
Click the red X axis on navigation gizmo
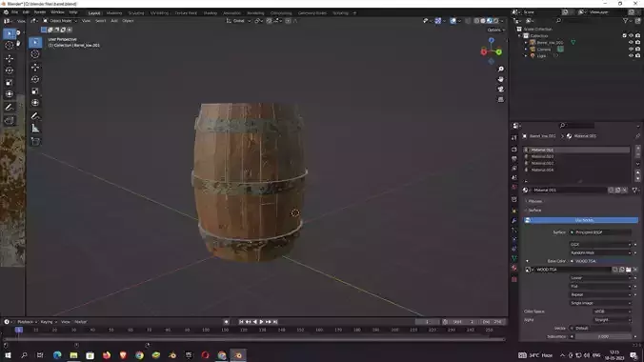[x=484, y=51]
